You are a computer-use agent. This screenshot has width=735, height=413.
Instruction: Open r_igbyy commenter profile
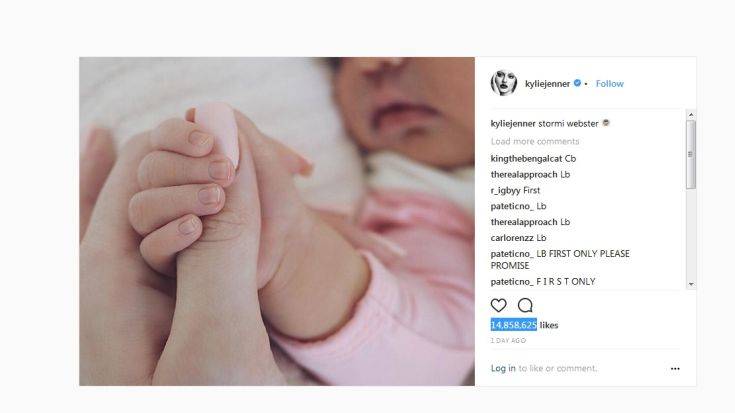pyautogui.click(x=505, y=190)
